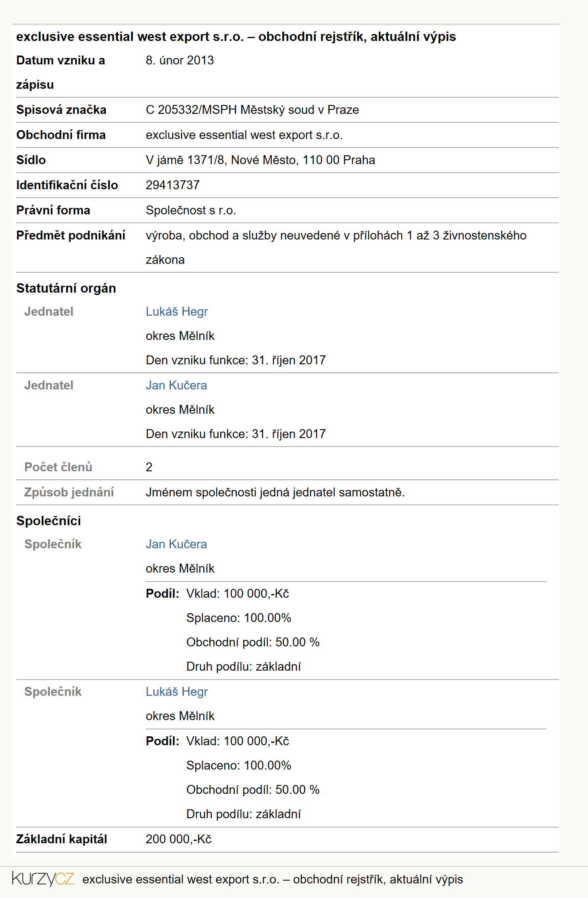Click the Počet členů value 2
The image size is (588, 898).
149,467
